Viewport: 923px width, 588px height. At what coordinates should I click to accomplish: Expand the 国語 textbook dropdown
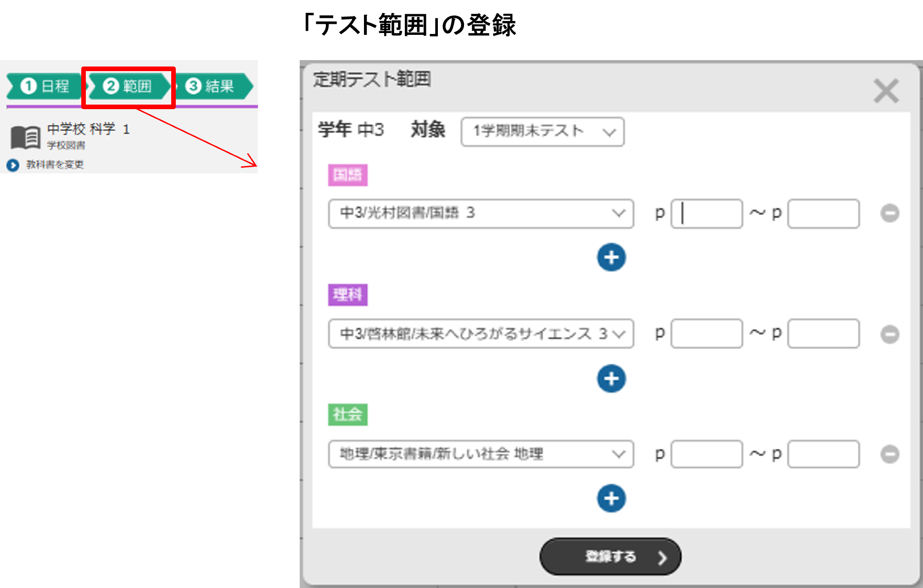[x=481, y=213]
